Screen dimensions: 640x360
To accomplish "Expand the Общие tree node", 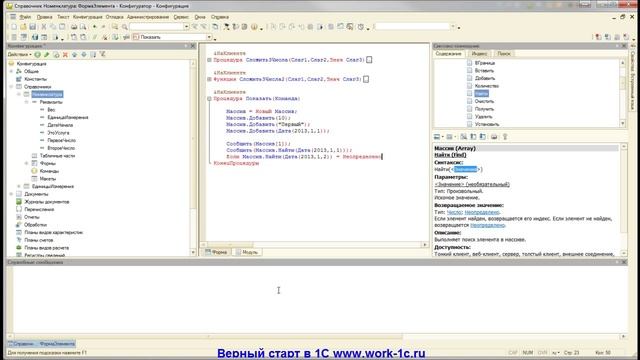I will [11, 71].
